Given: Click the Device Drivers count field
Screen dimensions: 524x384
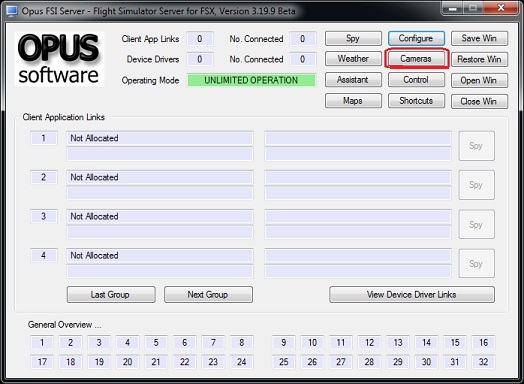Looking at the screenshot, I should pyautogui.click(x=200, y=59).
